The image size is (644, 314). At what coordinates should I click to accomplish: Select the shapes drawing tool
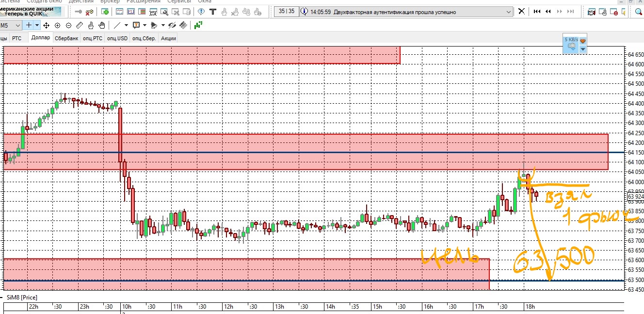(x=154, y=25)
